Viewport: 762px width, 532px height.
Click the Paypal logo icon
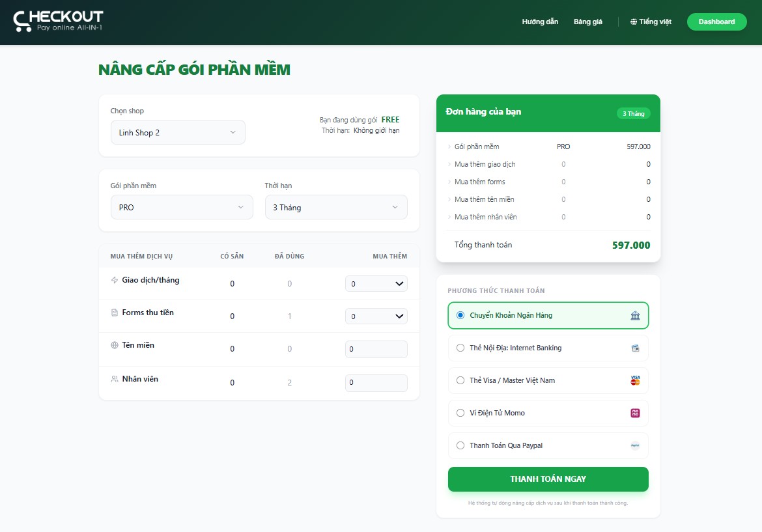(635, 446)
